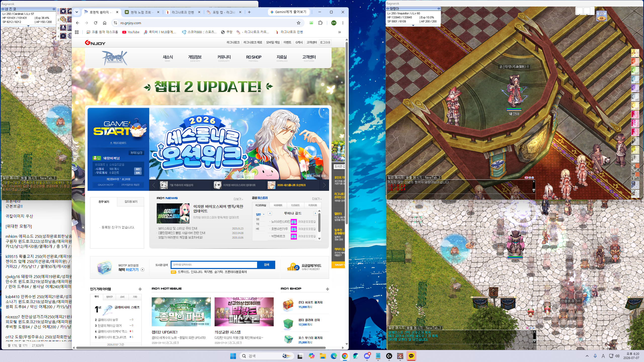Select the 방어구 item tab
Viewport: 644px width, 362px height.
pyautogui.click(x=109, y=297)
